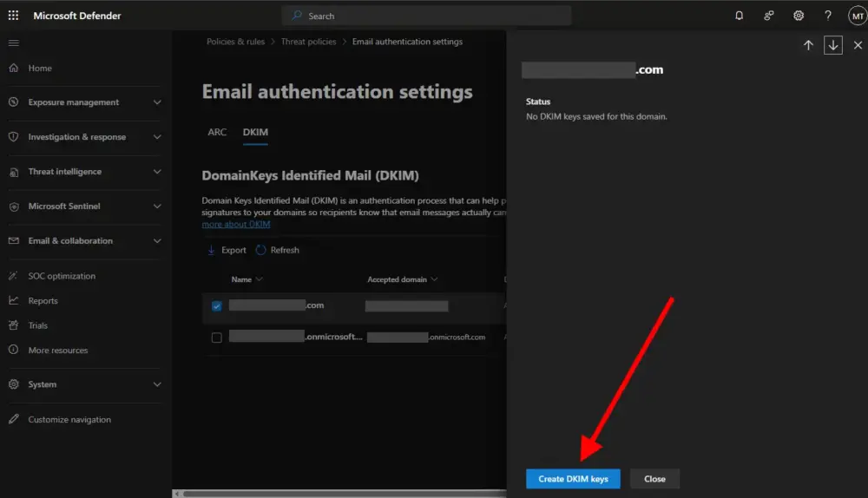This screenshot has width=868, height=498.
Task: Open Reports menu item
Action: tap(43, 301)
